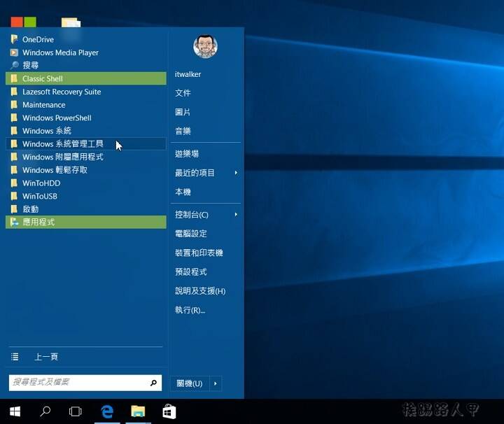Expand the shutdown options arrow
Image resolution: width=504 pixels, height=424 pixels.
point(216,383)
